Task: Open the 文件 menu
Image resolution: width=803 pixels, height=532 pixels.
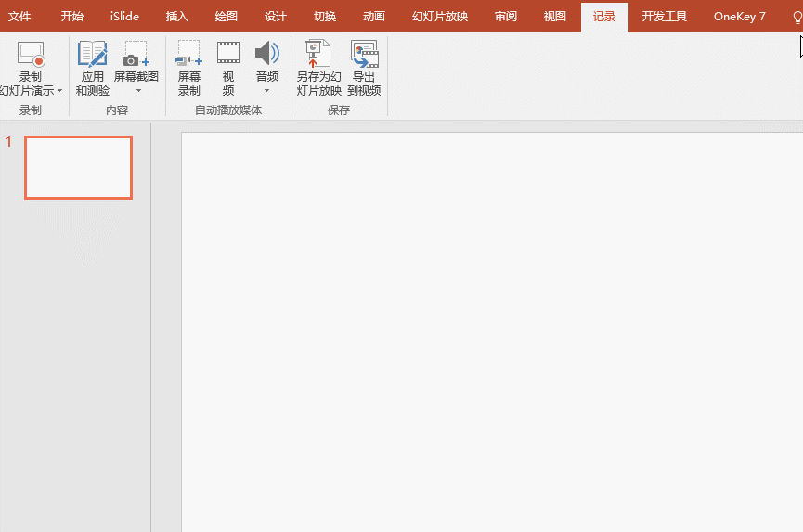Action: coord(20,17)
